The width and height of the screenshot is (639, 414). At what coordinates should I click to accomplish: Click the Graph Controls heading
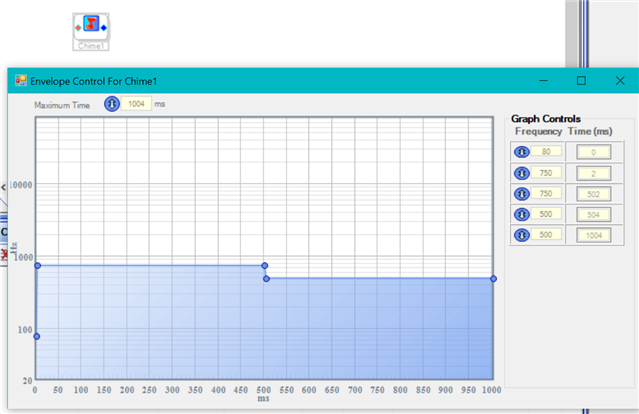click(546, 119)
